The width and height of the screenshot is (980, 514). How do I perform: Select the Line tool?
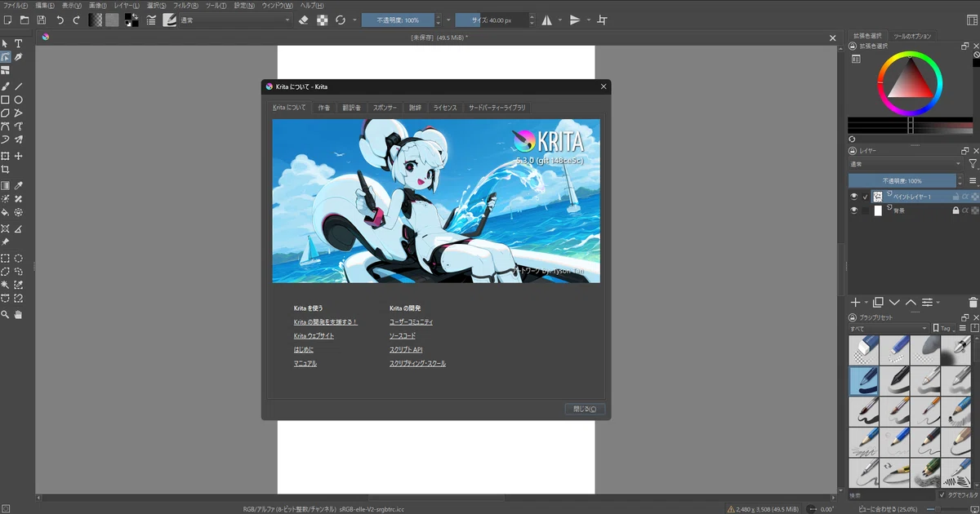(18, 86)
